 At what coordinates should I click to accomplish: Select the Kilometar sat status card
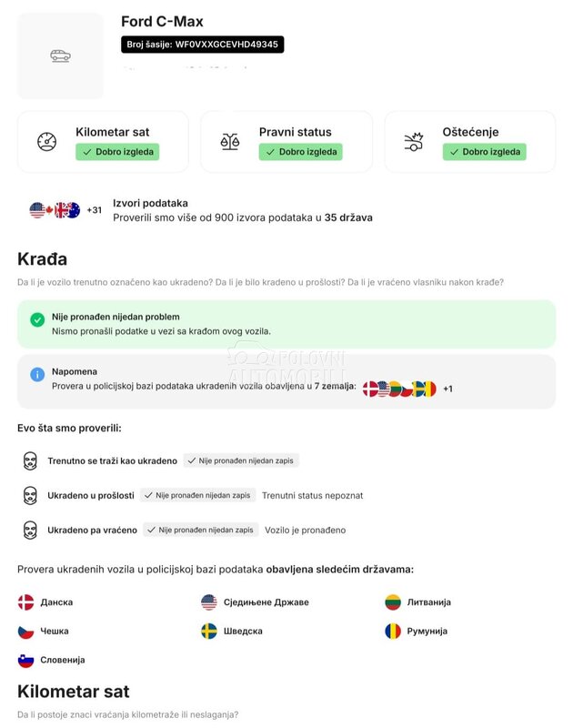coord(103,142)
